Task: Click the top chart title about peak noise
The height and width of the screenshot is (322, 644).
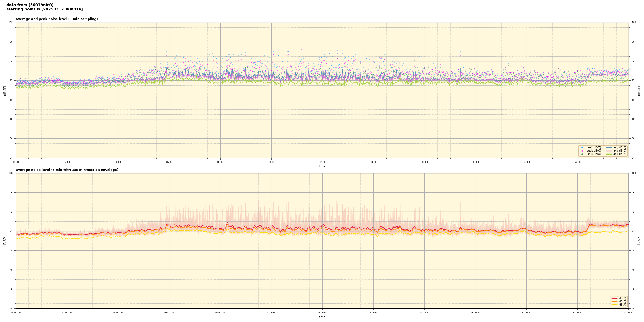Action: coord(57,19)
